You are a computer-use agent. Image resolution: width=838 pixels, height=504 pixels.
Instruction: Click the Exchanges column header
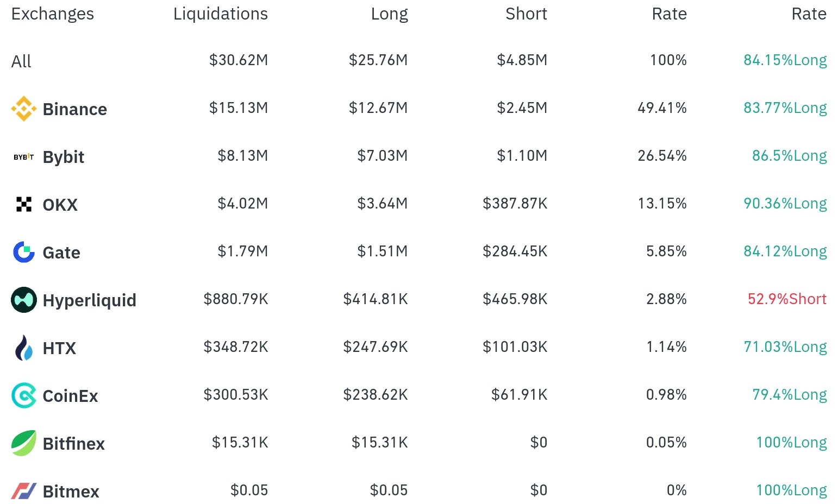click(53, 14)
